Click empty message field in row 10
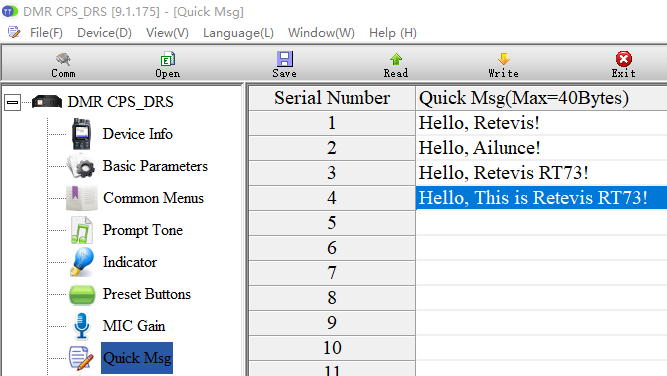 541,348
